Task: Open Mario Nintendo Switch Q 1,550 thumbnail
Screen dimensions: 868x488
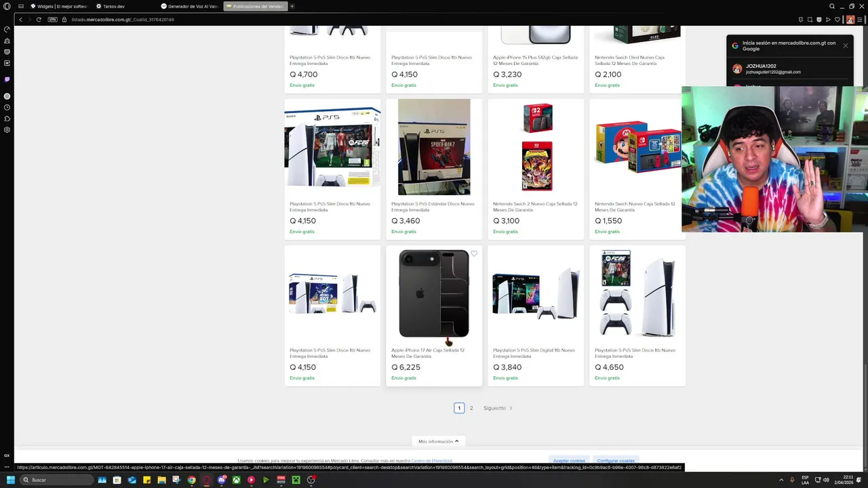Action: coord(638,147)
